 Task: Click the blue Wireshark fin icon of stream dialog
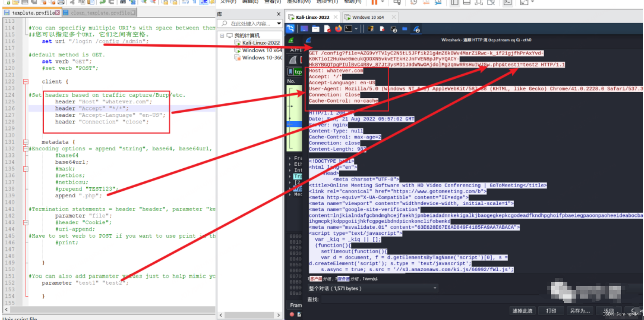(308, 40)
